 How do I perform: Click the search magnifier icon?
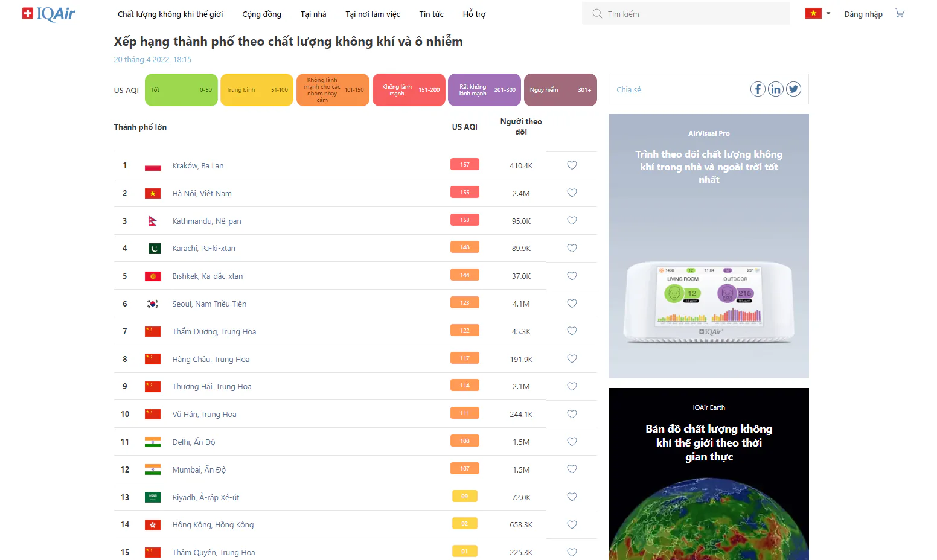coord(597,13)
